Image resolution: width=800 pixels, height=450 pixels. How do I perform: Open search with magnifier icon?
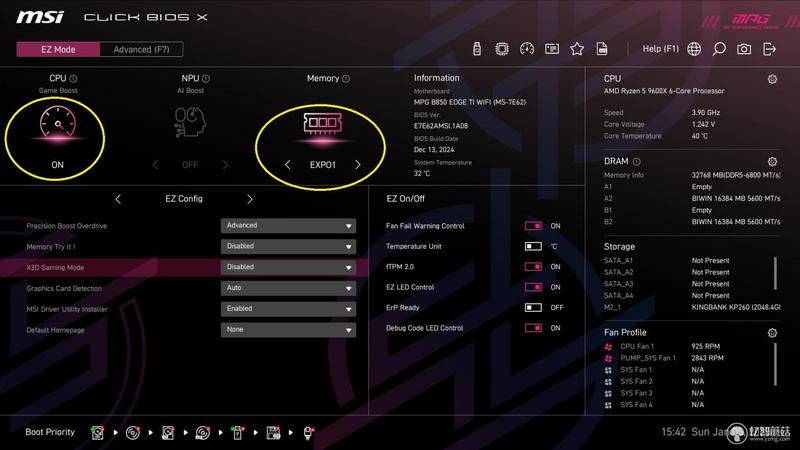(719, 49)
